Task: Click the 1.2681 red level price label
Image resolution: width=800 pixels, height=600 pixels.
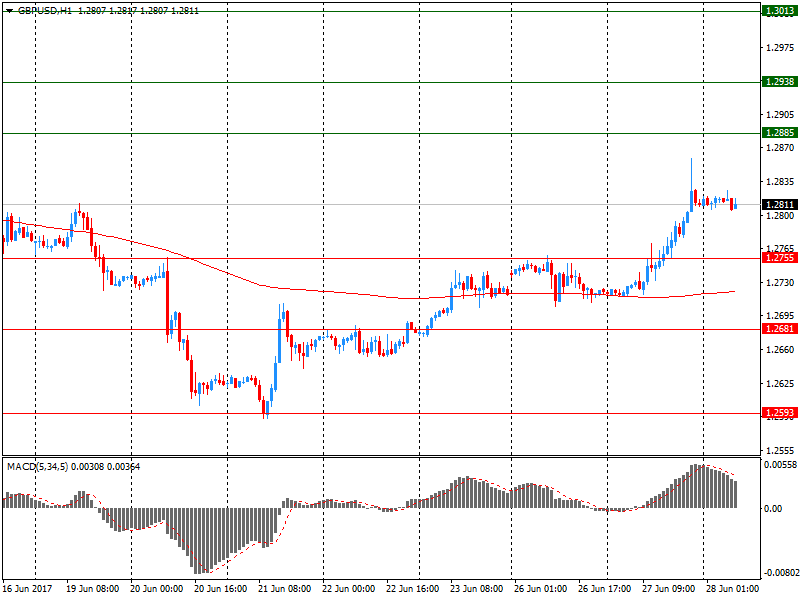Action: (780, 329)
